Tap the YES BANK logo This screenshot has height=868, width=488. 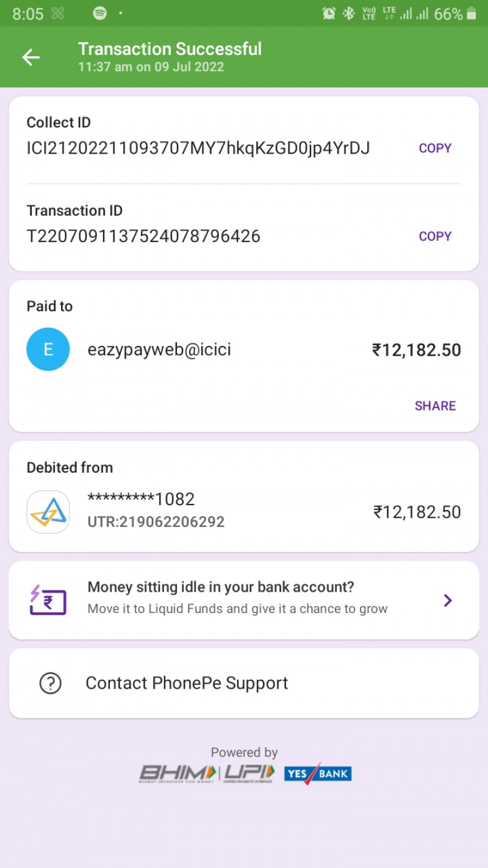coord(318,773)
